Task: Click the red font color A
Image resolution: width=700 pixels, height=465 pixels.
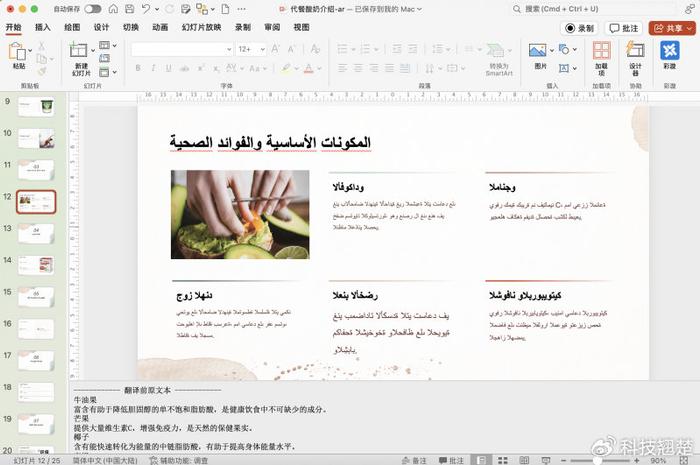Action: (x=308, y=68)
